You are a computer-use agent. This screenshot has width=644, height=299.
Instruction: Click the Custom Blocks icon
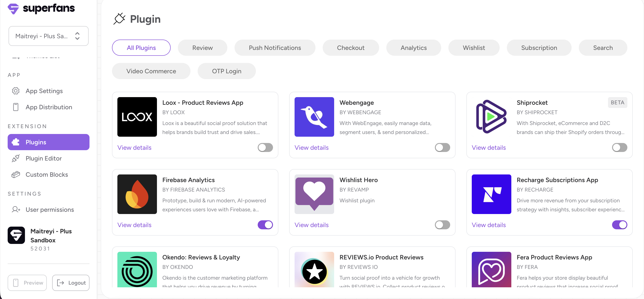[16, 174]
